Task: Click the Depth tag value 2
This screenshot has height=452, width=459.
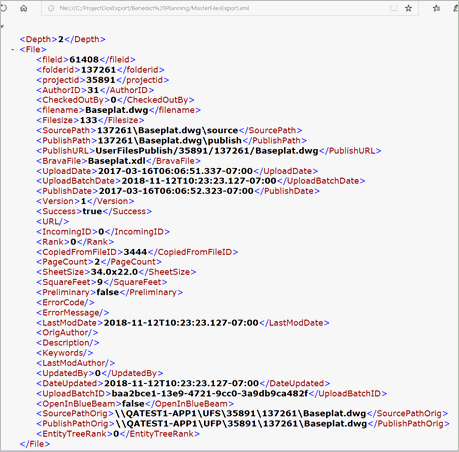Action: point(61,39)
